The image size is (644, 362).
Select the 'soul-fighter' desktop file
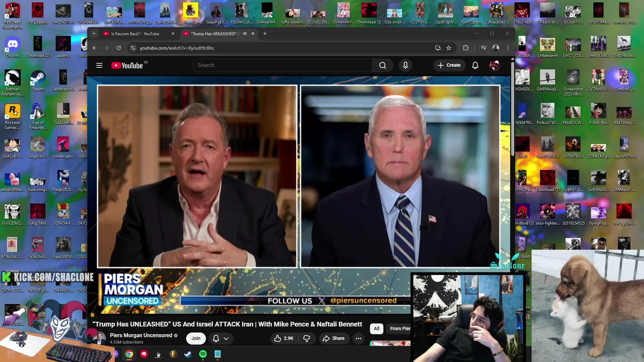[x=547, y=215]
